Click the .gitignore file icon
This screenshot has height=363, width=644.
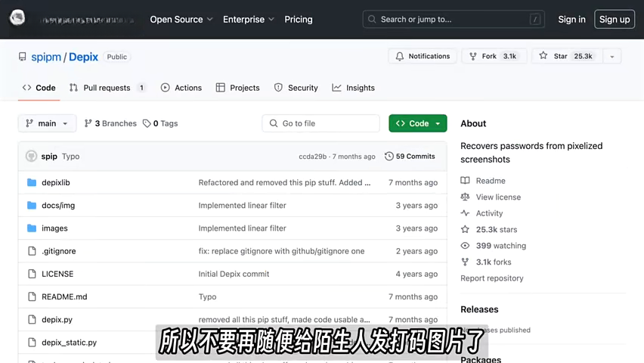[x=32, y=251]
